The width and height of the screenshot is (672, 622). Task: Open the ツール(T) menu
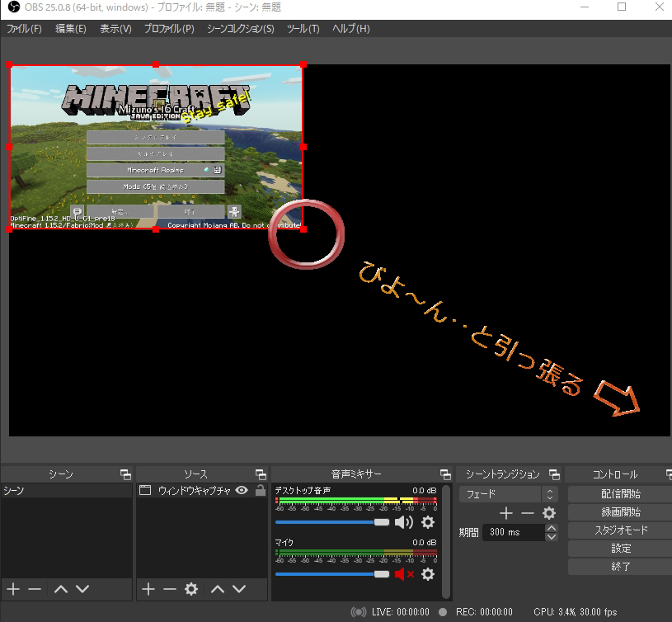click(x=303, y=29)
